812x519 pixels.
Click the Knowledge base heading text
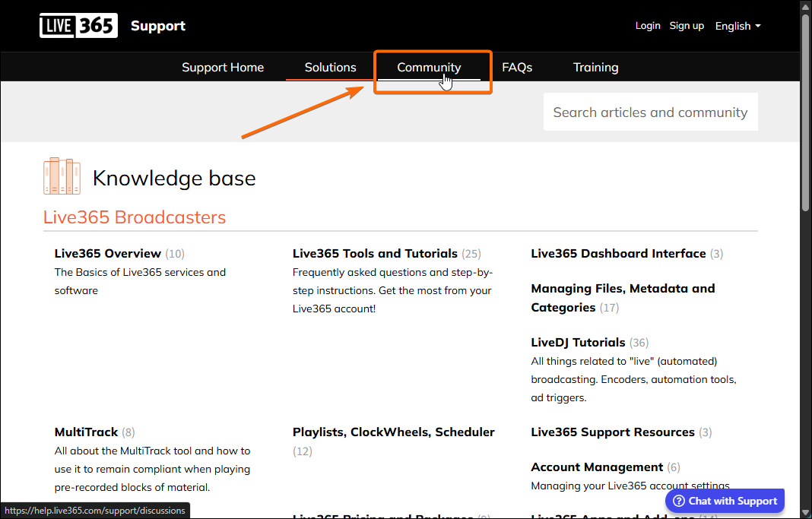[x=174, y=178]
